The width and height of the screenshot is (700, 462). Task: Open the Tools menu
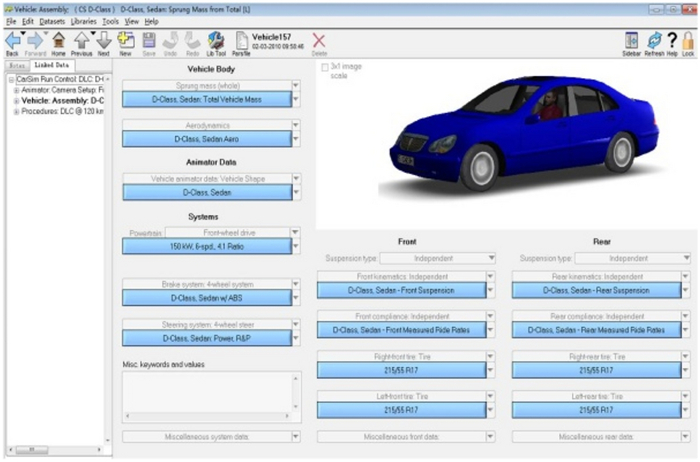[x=110, y=21]
